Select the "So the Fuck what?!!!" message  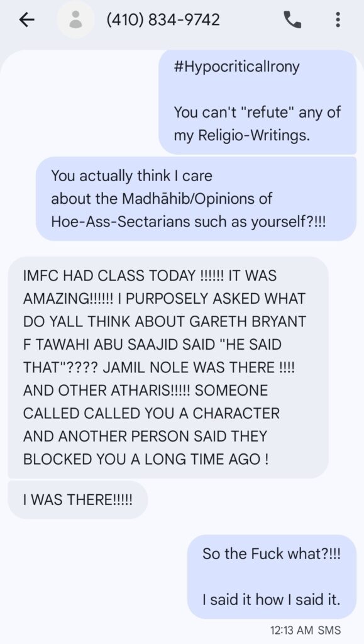(272, 576)
